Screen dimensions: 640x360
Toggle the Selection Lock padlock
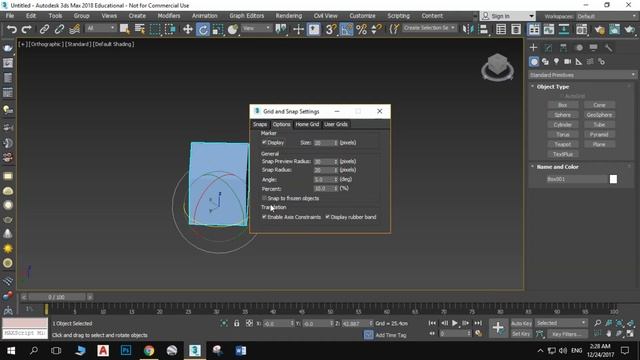coord(236,323)
